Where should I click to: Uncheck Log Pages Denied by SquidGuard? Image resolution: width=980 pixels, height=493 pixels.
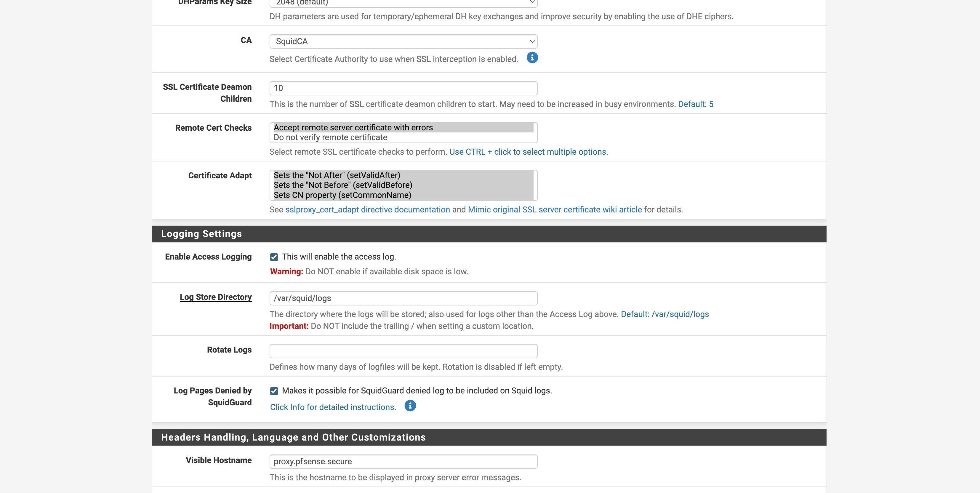pos(274,391)
